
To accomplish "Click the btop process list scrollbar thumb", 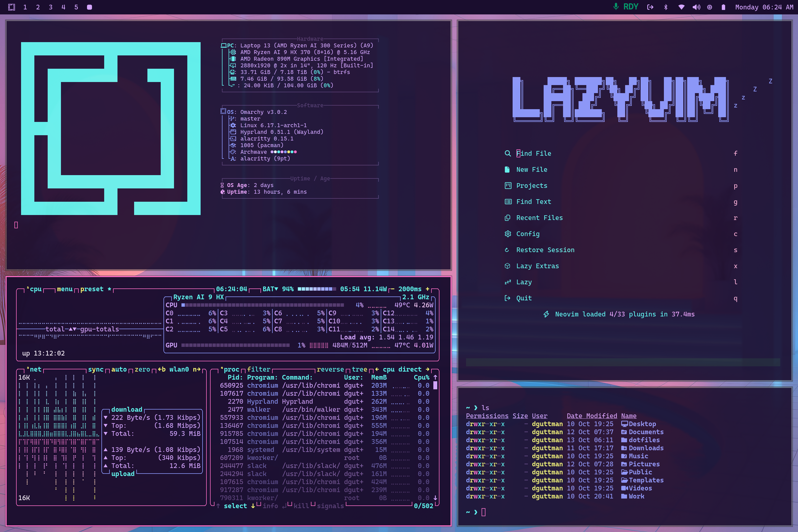I will click(435, 385).
